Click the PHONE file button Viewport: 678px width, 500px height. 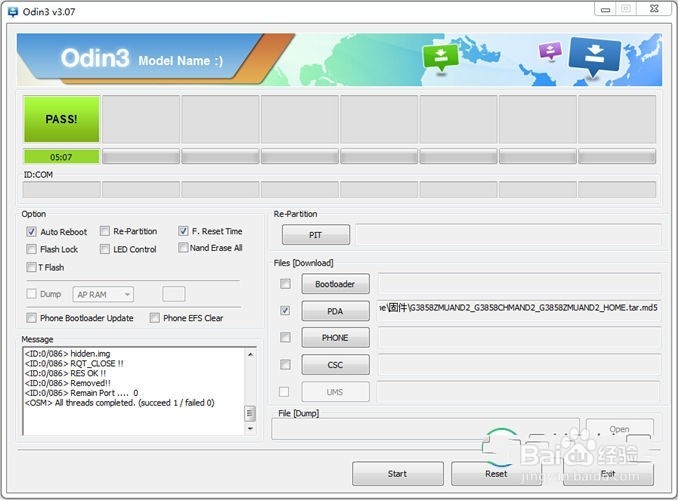(x=335, y=337)
